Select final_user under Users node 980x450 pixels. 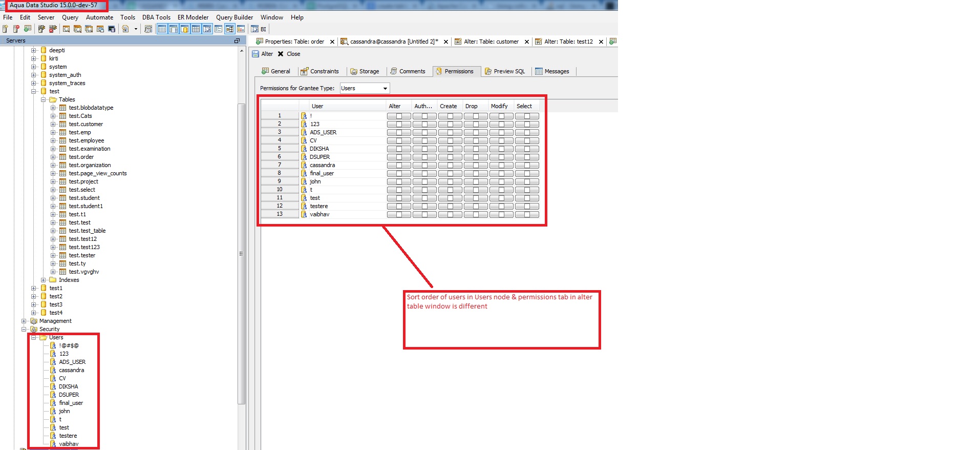click(x=71, y=403)
